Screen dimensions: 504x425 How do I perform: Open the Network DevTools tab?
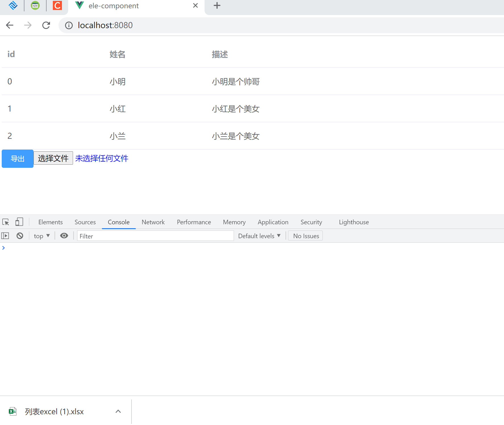[153, 222]
